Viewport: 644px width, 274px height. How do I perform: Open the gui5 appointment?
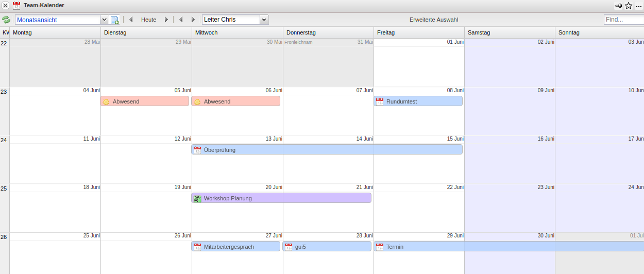[327, 247]
